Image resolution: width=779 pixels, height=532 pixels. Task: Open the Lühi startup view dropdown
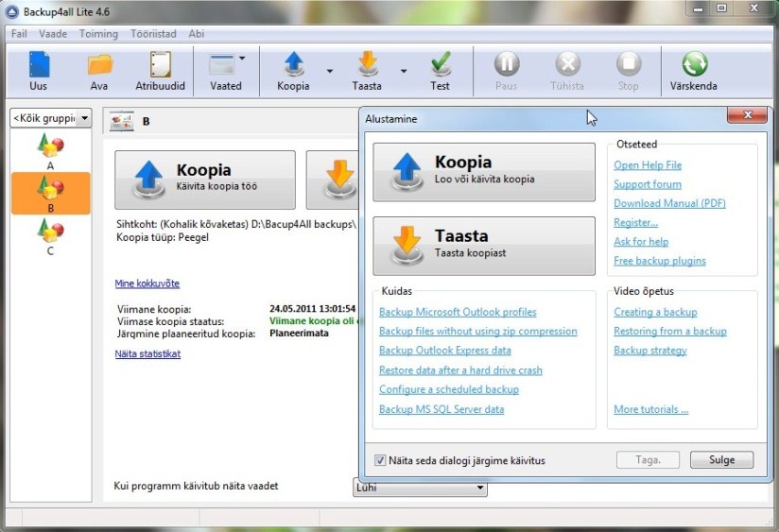(x=421, y=488)
